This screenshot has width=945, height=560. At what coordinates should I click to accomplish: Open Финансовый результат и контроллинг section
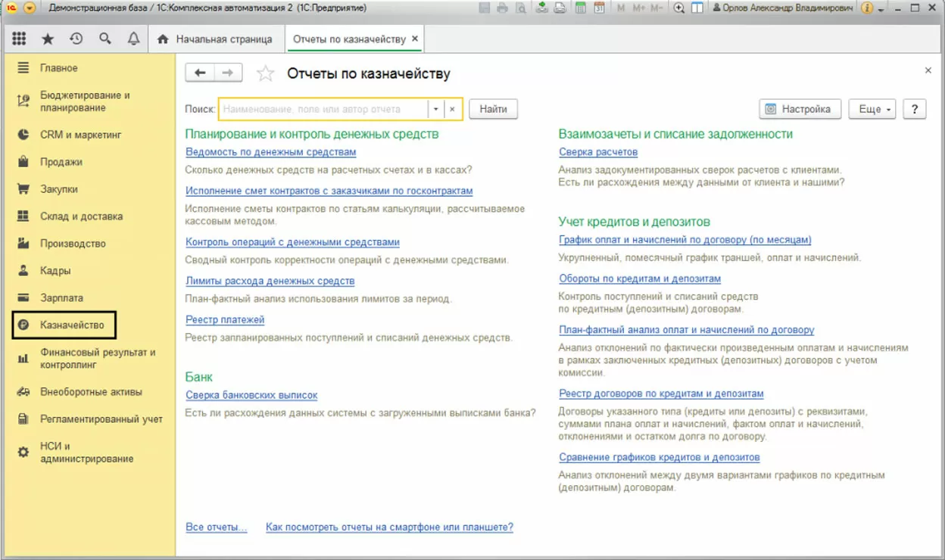click(97, 359)
